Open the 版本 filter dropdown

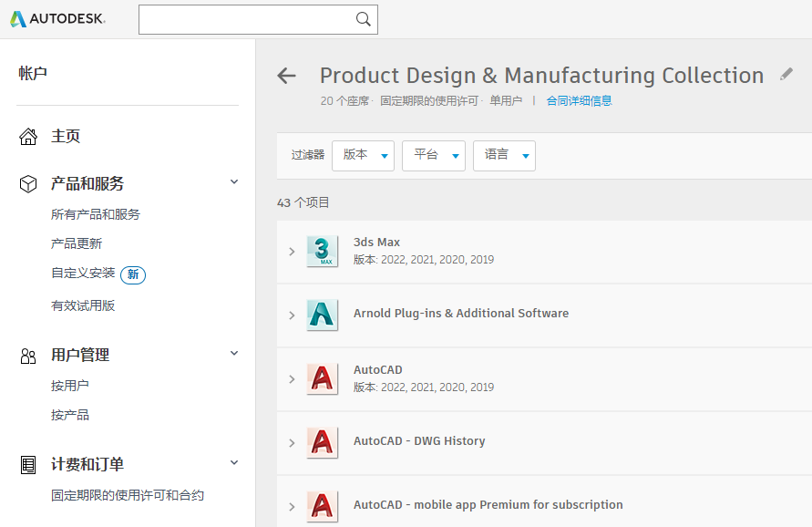point(363,155)
